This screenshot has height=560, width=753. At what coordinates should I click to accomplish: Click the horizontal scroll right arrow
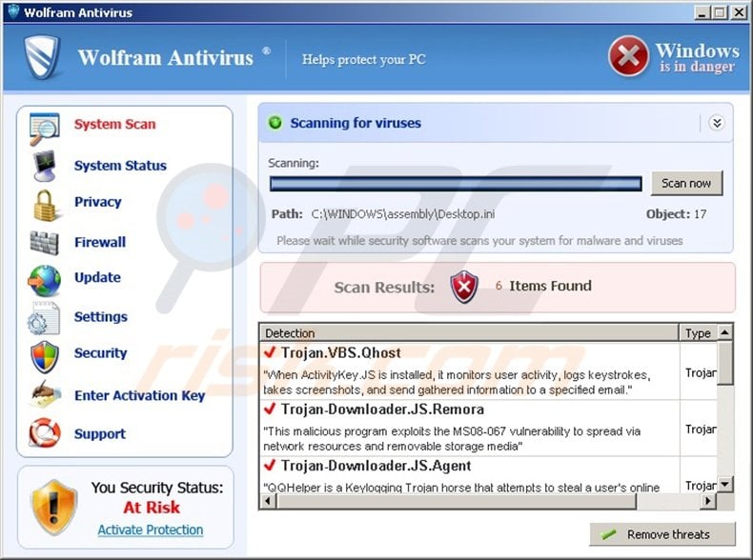point(707,501)
